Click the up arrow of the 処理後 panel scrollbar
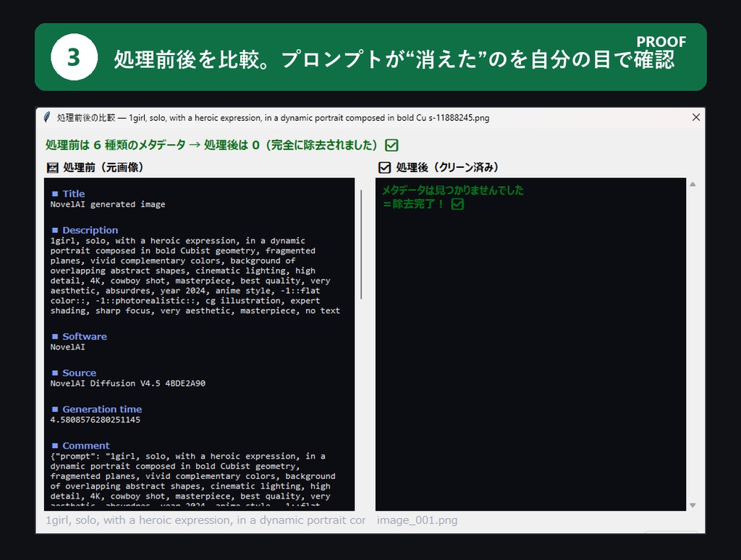Screen dimensions: 741x560 tap(693, 184)
